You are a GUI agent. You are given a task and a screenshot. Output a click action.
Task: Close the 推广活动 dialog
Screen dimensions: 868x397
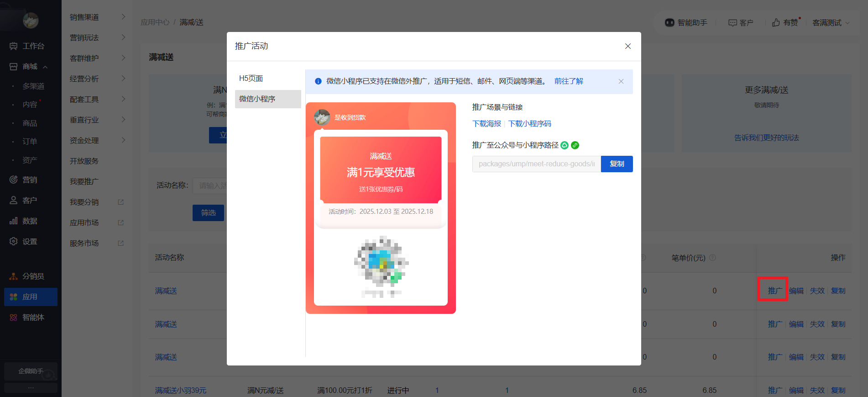pyautogui.click(x=628, y=46)
